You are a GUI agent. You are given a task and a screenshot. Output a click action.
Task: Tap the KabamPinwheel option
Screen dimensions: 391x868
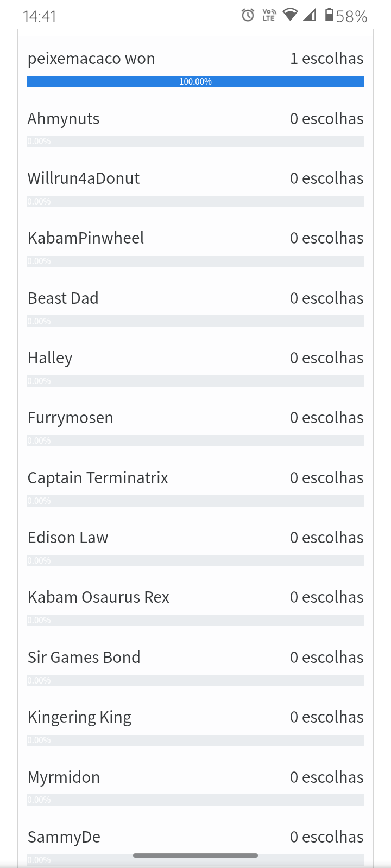click(x=86, y=238)
